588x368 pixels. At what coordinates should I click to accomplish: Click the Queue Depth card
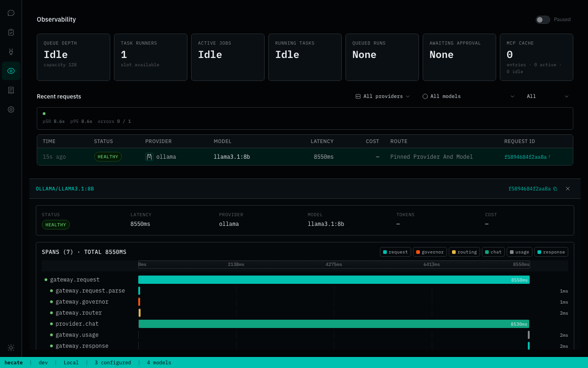[73, 57]
